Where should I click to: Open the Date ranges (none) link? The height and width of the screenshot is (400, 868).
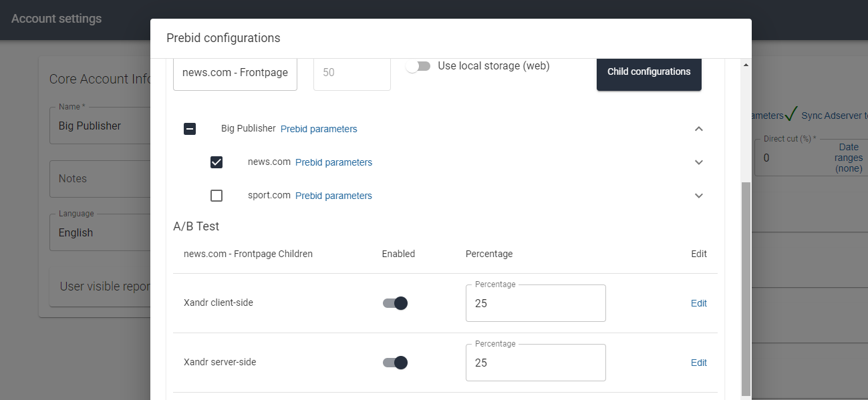[x=849, y=158]
